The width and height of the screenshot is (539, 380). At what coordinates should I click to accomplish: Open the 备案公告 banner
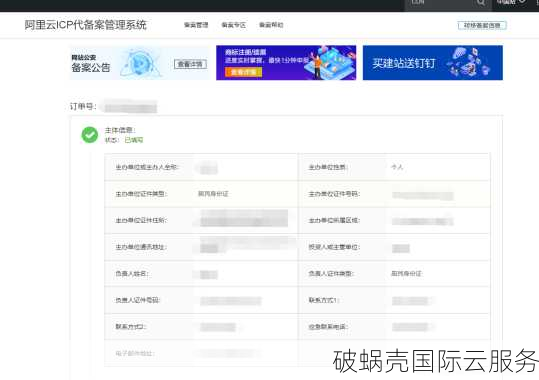click(x=140, y=63)
